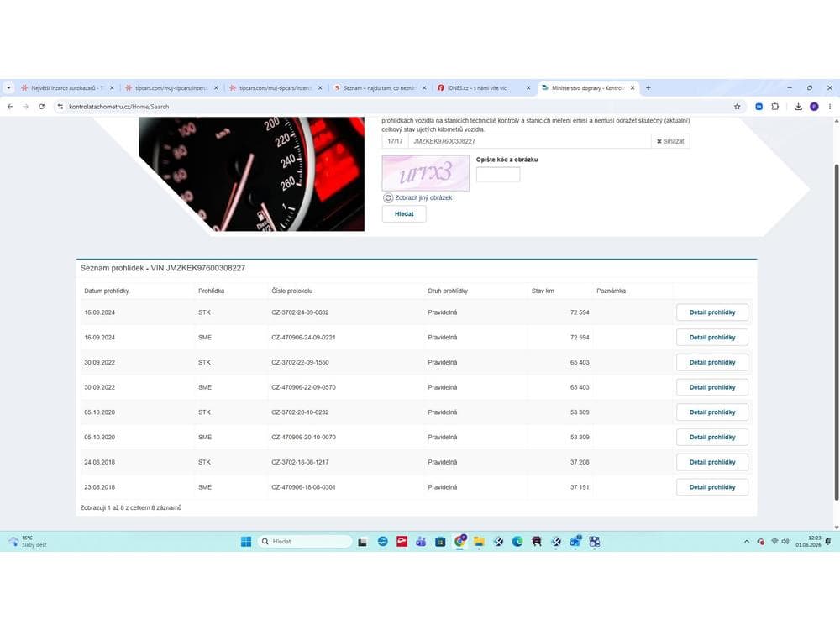This screenshot has width=840, height=630.
Task: Open Microsoft Edge on taskbar
Action: (x=517, y=542)
